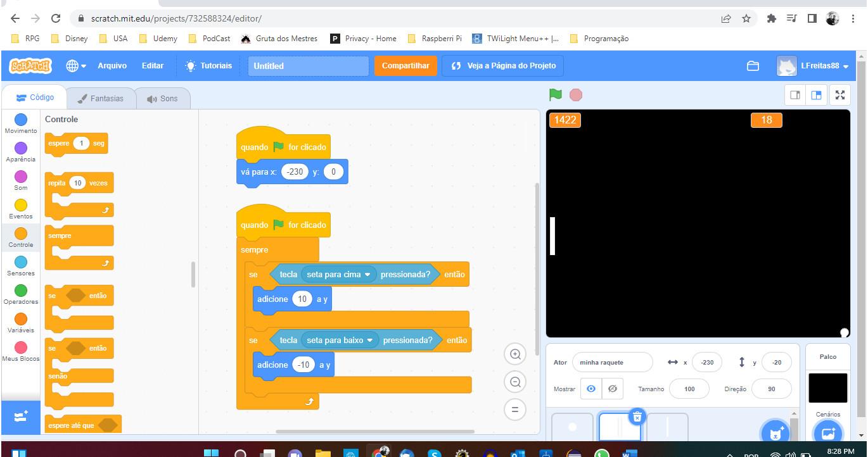Open the Arquivo menu
This screenshot has height=457, width=868.
[112, 66]
